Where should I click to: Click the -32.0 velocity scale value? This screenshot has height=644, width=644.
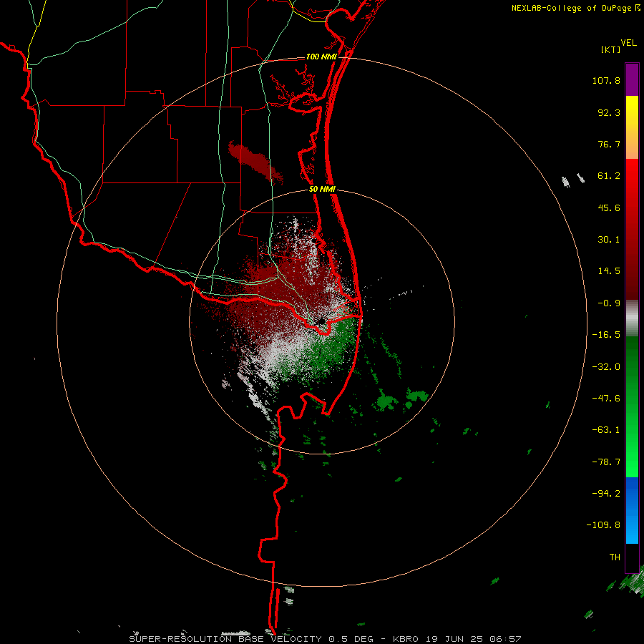[606, 367]
